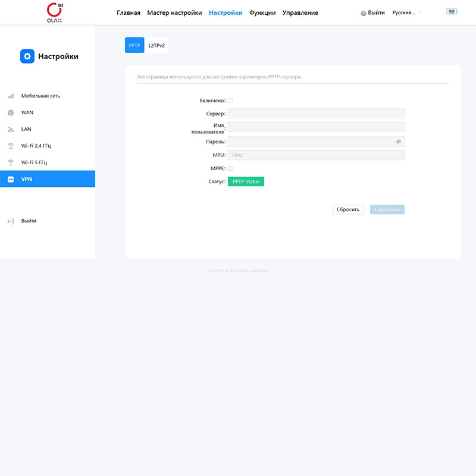Image resolution: width=476 pixels, height=476 pixels.
Task: Click the VPN icon in sidebar
Action: point(11,179)
